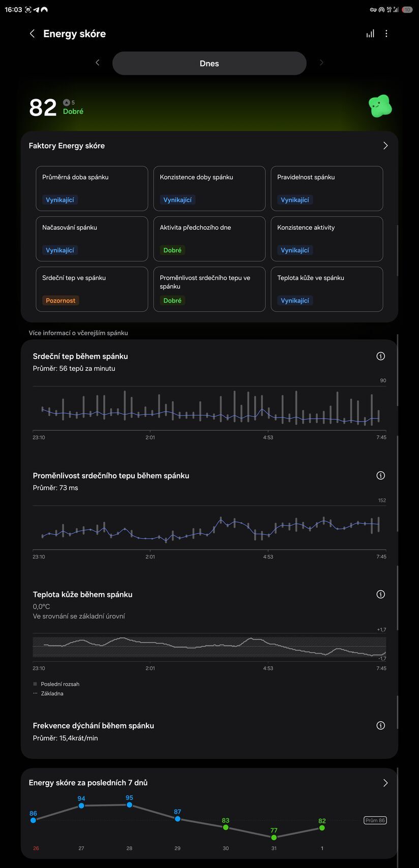Show info for Srdeční tep během spánku
This screenshot has width=419, height=868.
(380, 356)
